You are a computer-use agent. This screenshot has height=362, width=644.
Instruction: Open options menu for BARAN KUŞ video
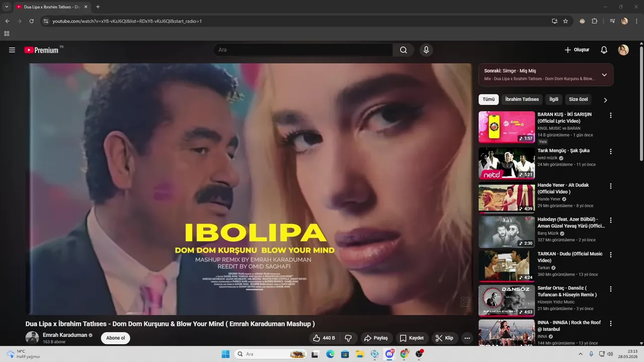(x=611, y=115)
